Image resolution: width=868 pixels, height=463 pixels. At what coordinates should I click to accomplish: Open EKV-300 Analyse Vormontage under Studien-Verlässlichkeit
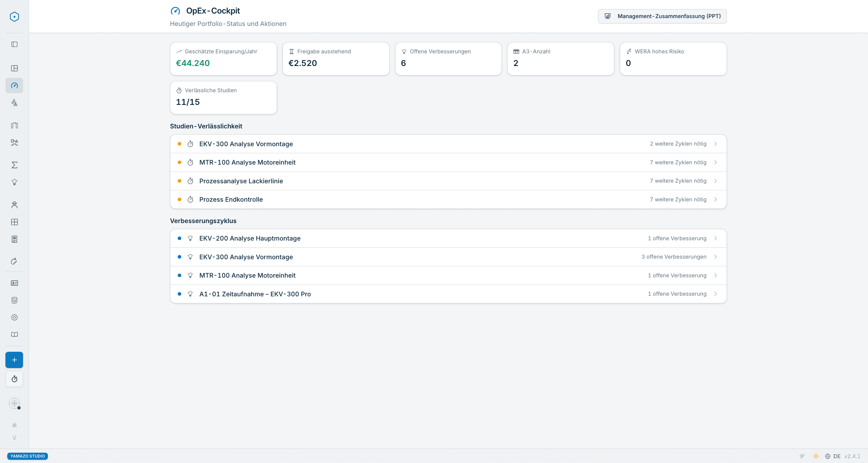click(x=448, y=144)
